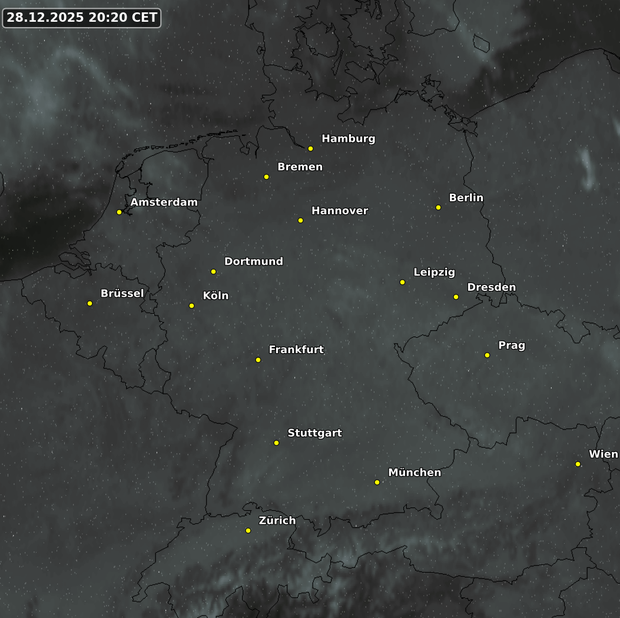Click the Dresden city label

(491, 287)
